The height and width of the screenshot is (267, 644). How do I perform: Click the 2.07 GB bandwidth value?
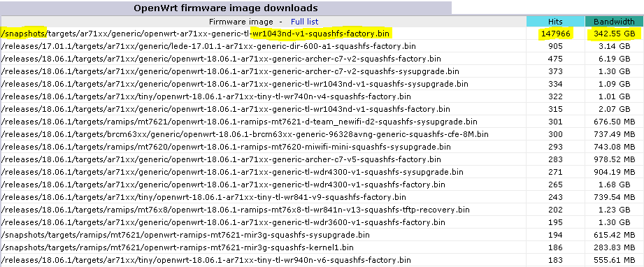click(614, 109)
